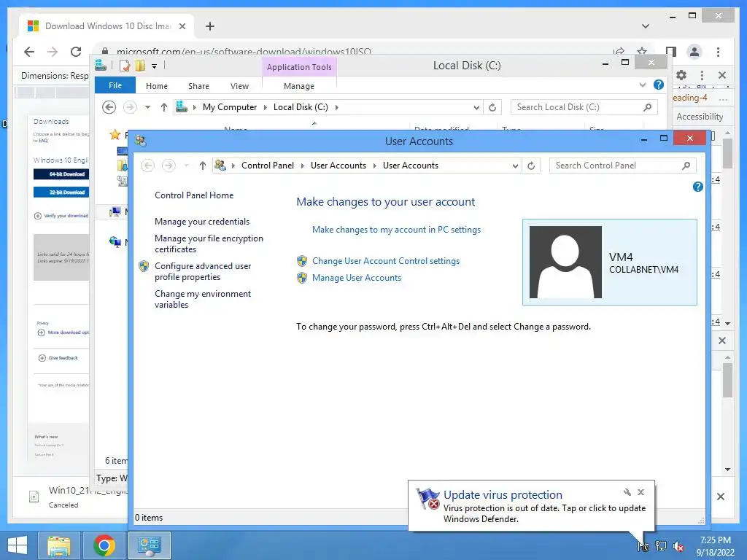
Task: Expand the explorer ribbon chevron
Action: pyautogui.click(x=642, y=85)
